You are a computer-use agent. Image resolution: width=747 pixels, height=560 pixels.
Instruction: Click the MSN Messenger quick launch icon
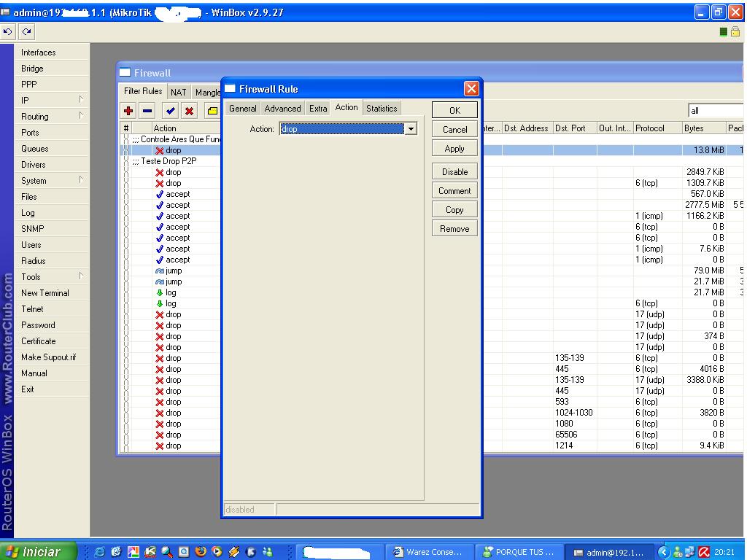(x=267, y=551)
